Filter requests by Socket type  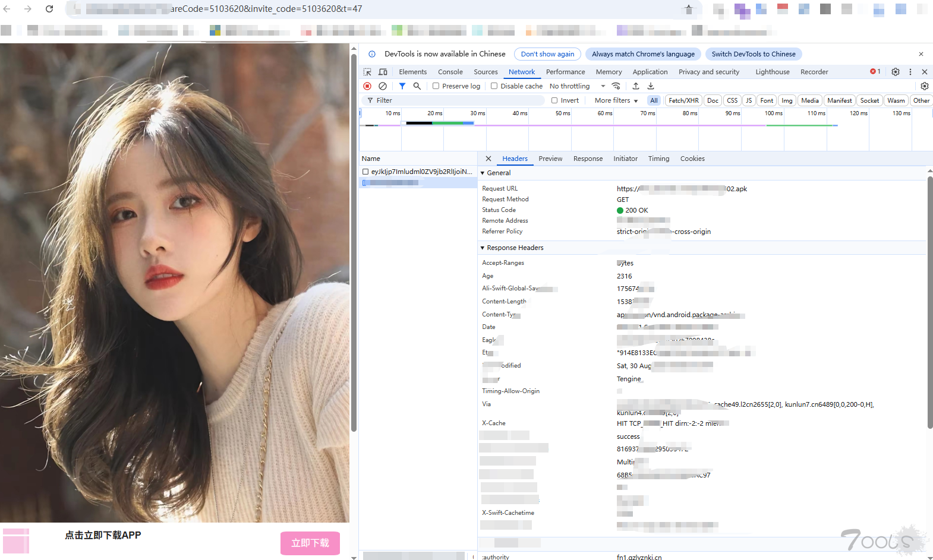pyautogui.click(x=869, y=100)
